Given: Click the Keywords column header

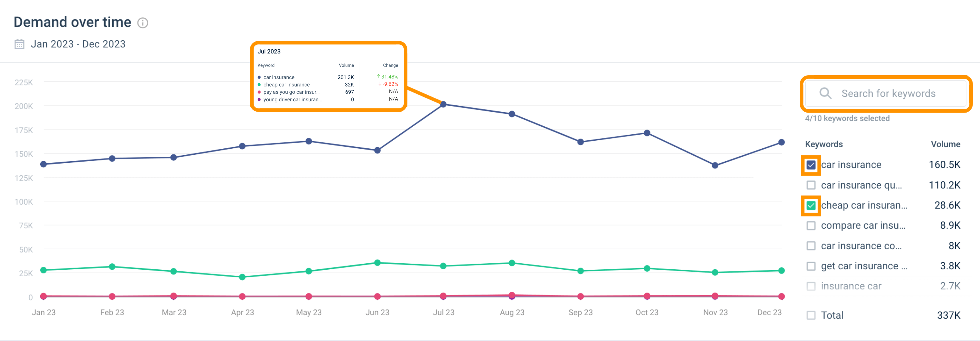Looking at the screenshot, I should click(823, 144).
